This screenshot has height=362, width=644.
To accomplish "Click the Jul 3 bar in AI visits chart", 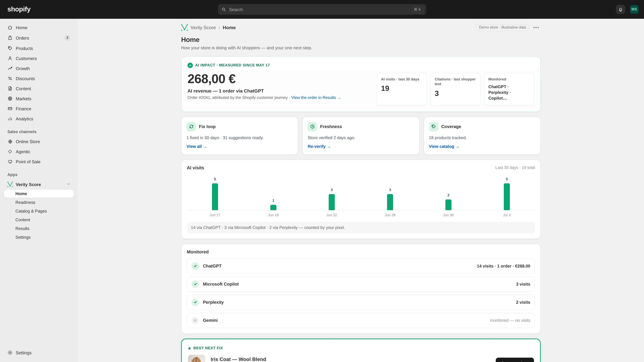I will (x=507, y=197).
